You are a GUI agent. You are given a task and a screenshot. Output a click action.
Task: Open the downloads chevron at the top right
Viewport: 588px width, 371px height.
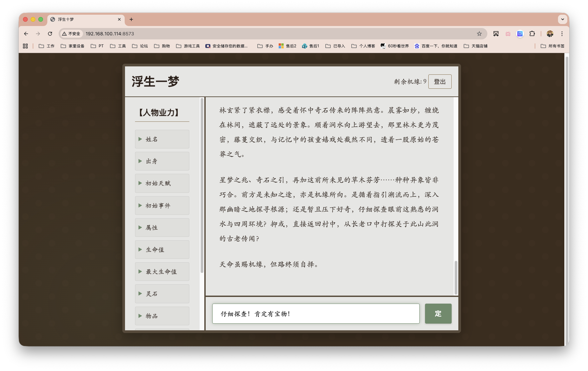[x=563, y=19]
